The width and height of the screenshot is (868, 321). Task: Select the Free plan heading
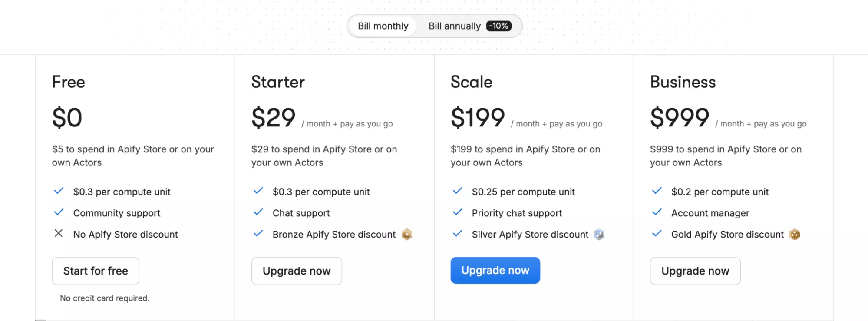68,82
